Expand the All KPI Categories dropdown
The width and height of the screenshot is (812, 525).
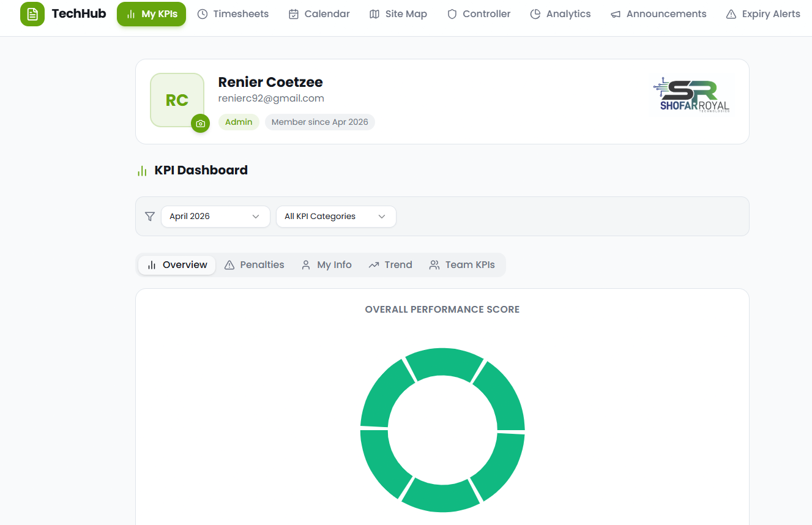(x=336, y=217)
